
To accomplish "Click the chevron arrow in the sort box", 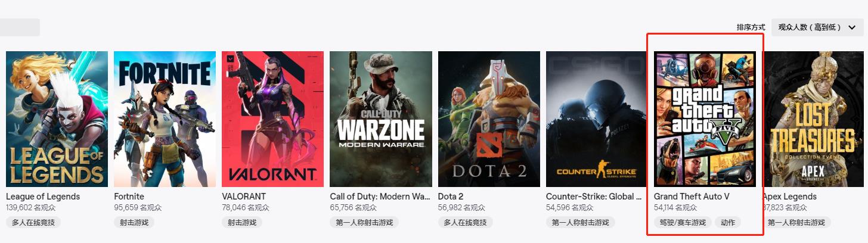I will 852,27.
